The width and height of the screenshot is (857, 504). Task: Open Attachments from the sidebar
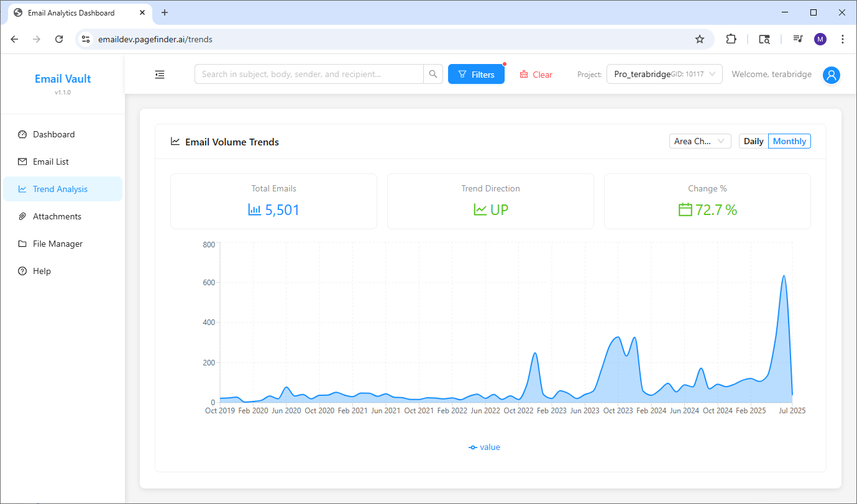57,216
